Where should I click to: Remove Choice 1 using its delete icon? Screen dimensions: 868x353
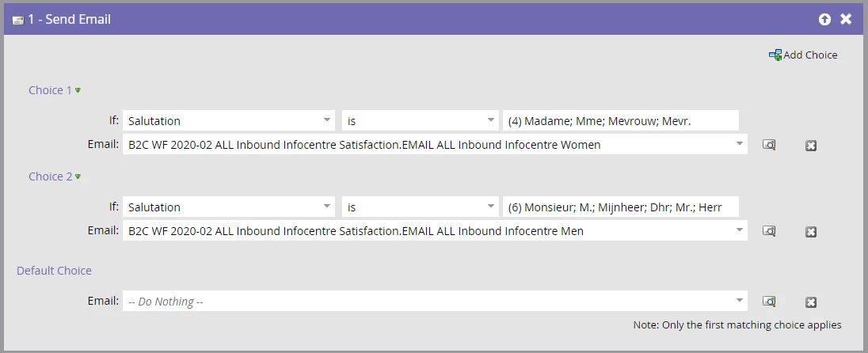[811, 146]
